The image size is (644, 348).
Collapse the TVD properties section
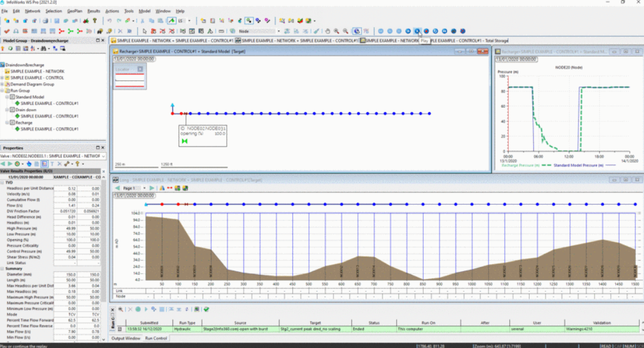[x=3, y=182]
